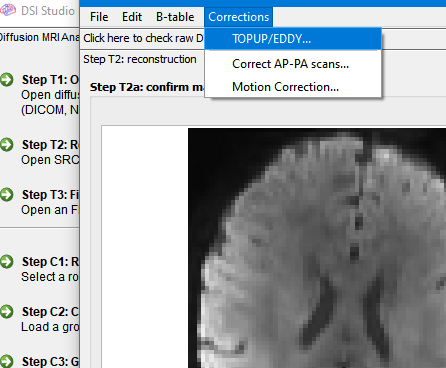Choose the TOPUP/EDDY correction option

[293, 39]
